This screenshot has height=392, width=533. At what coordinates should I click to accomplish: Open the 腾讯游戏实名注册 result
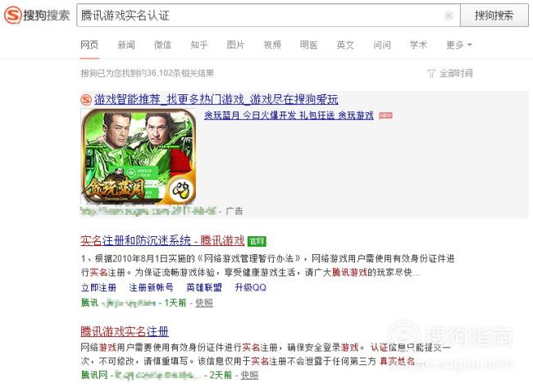tap(125, 331)
